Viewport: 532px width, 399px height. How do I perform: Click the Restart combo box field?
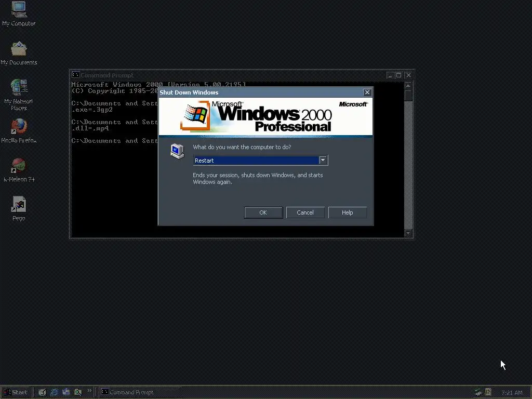tap(260, 161)
